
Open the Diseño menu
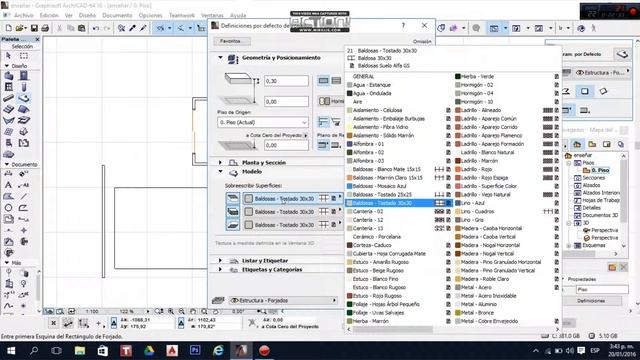click(87, 15)
